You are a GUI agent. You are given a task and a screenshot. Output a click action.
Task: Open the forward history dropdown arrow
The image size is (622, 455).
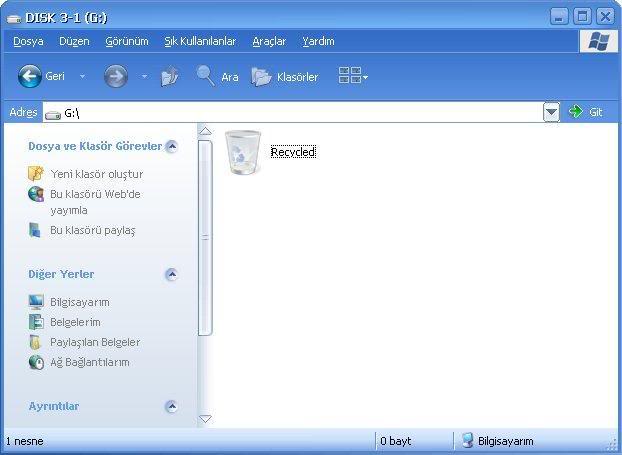(144, 76)
